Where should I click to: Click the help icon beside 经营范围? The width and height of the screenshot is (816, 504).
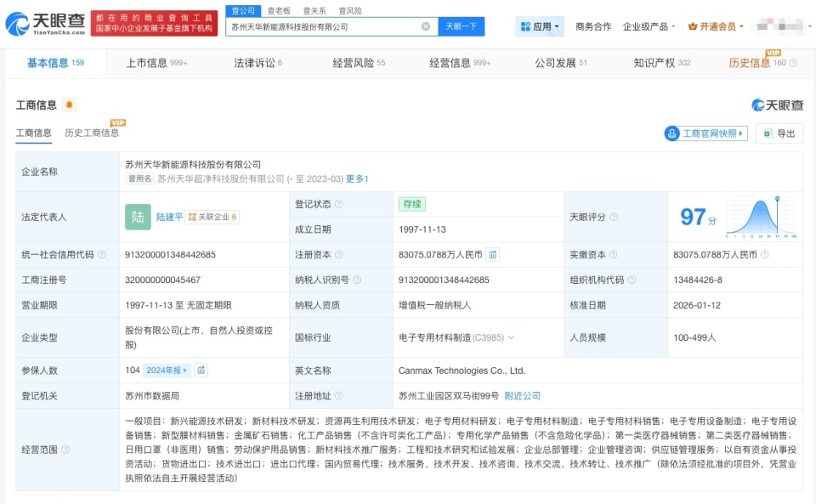coord(65,450)
